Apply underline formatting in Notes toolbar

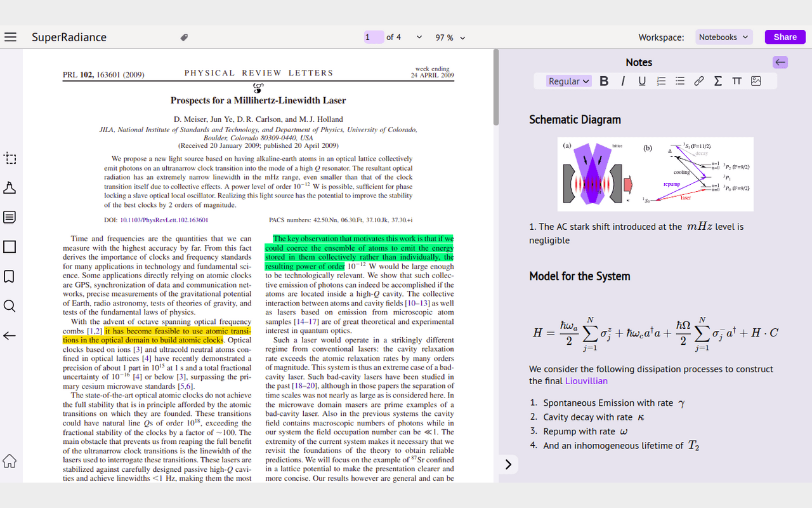[642, 81]
